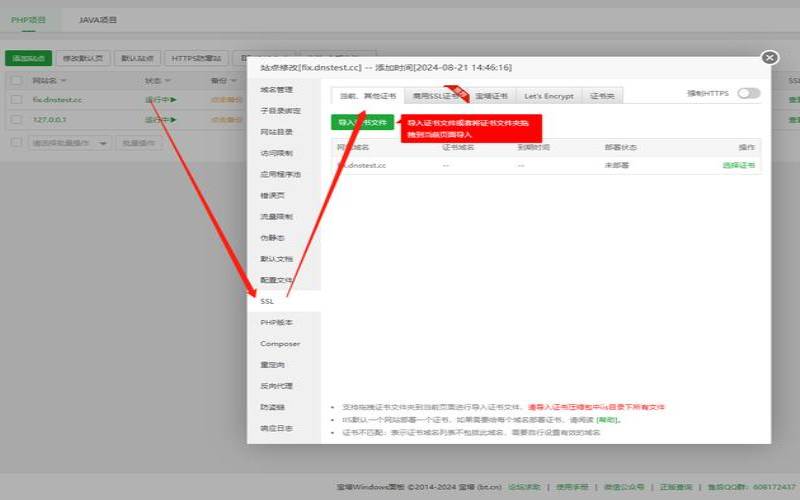Click the not-deployed status cell
Viewport: 800px width, 500px height.
pyautogui.click(x=616, y=165)
